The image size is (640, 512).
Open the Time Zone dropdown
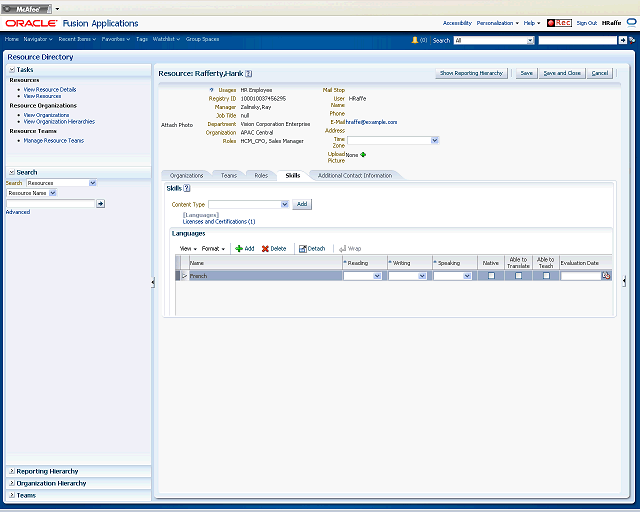click(435, 140)
